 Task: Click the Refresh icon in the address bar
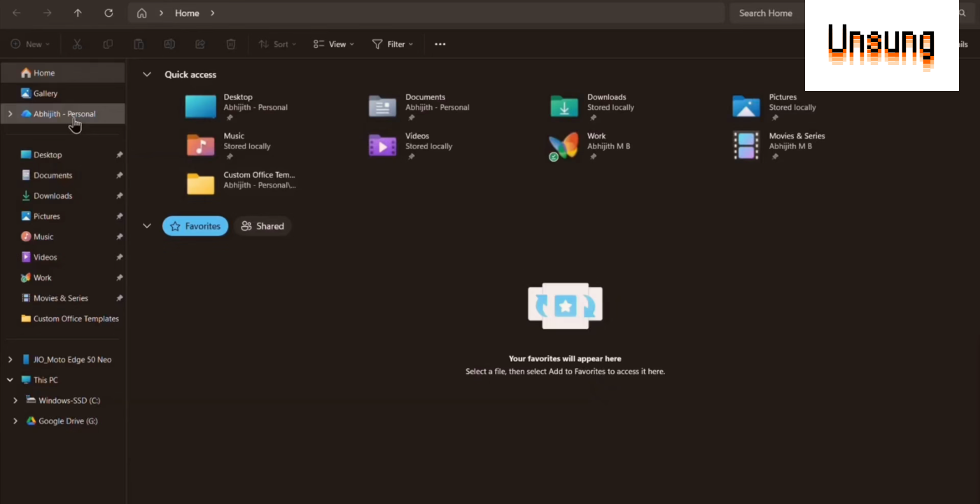click(108, 13)
